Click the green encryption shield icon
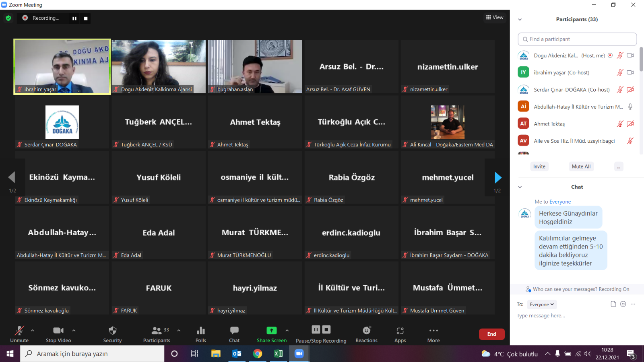This screenshot has width=644, height=362. (x=8, y=18)
